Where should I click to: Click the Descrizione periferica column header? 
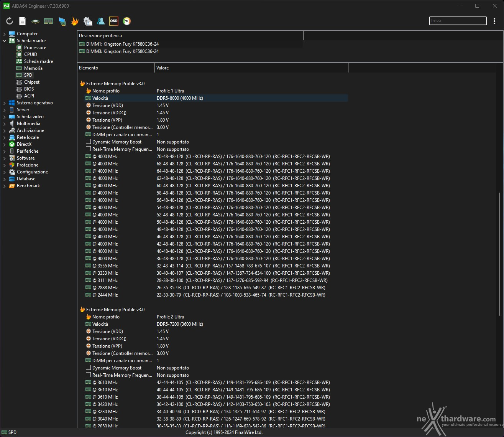(x=190, y=36)
